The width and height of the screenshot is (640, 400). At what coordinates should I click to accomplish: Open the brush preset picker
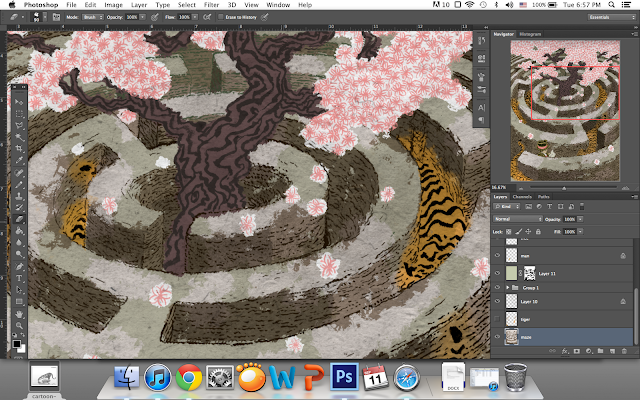[x=45, y=17]
